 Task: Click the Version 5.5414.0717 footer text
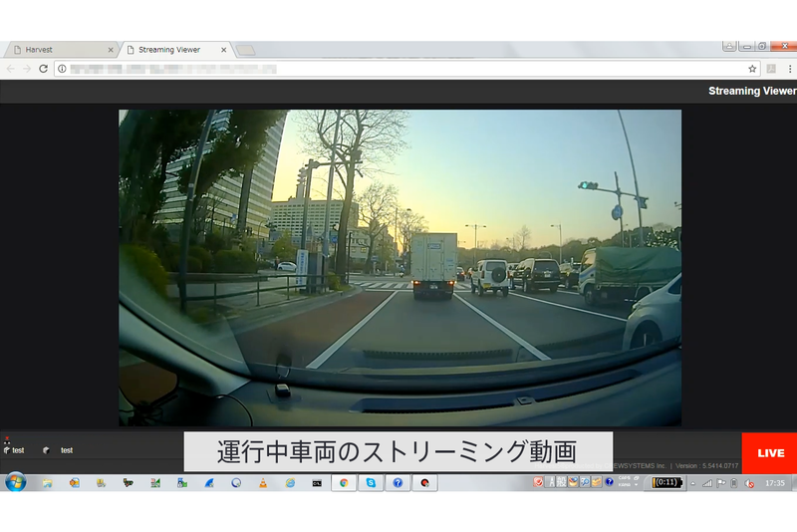pos(707,465)
